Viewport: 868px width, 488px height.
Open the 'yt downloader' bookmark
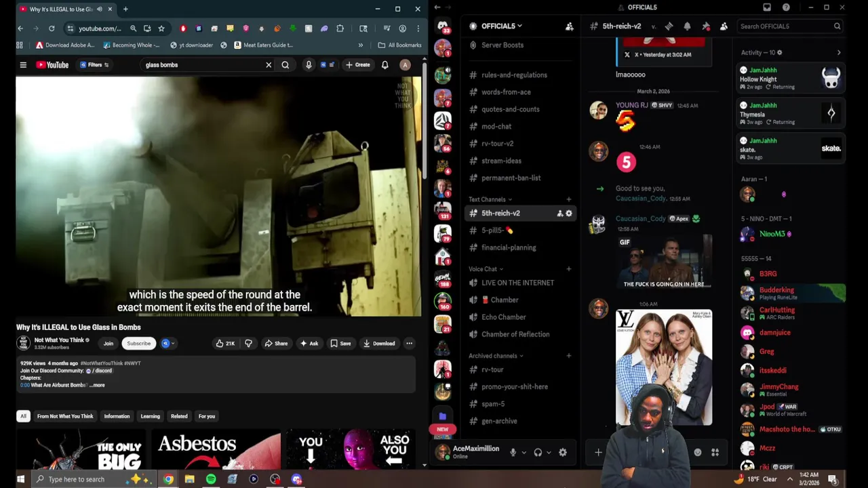192,45
